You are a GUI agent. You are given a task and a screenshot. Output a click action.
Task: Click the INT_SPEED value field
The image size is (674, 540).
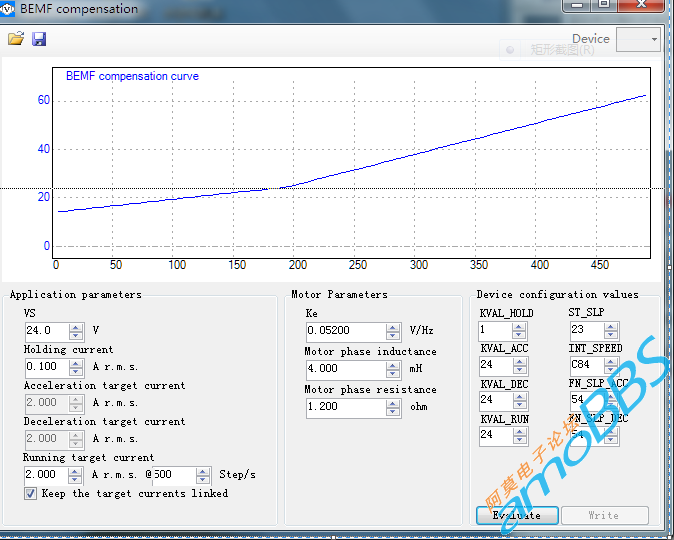point(587,365)
